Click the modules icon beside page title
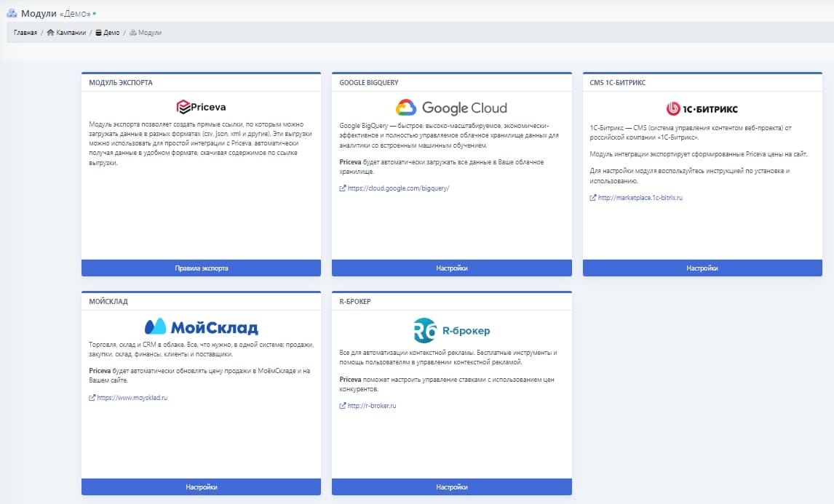The image size is (834, 504). [12, 13]
